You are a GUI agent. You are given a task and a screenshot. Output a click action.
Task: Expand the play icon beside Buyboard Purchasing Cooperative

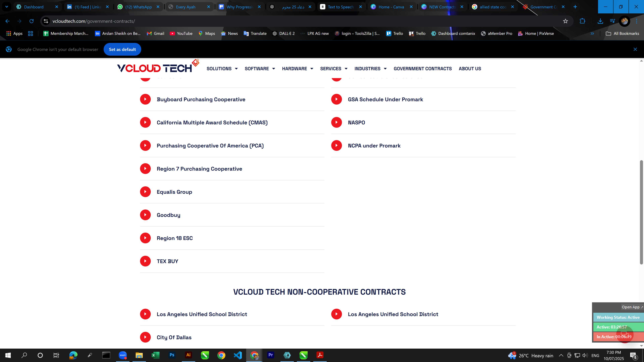(145, 99)
